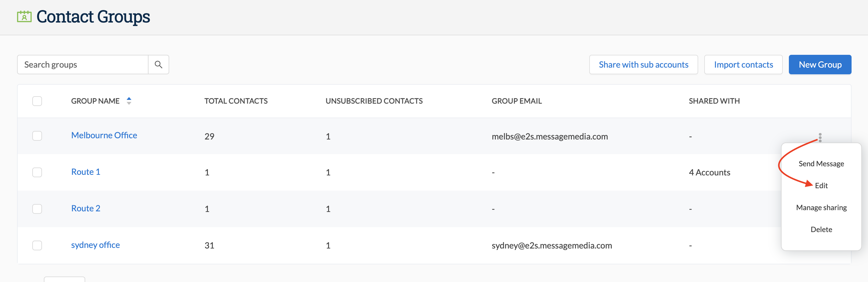Click Share with sub accounts
The image size is (868, 282).
[x=643, y=64]
